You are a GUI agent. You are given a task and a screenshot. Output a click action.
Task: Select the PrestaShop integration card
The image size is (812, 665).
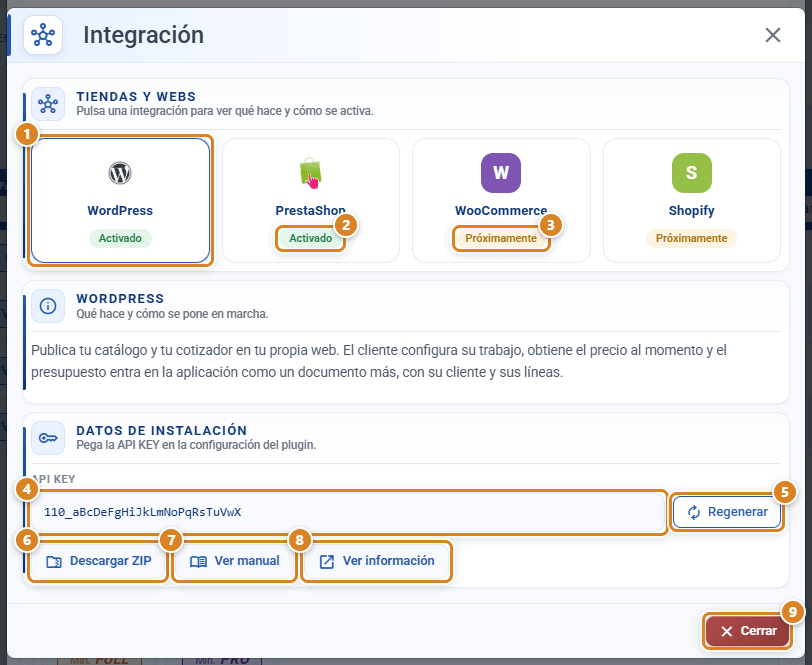(x=311, y=200)
